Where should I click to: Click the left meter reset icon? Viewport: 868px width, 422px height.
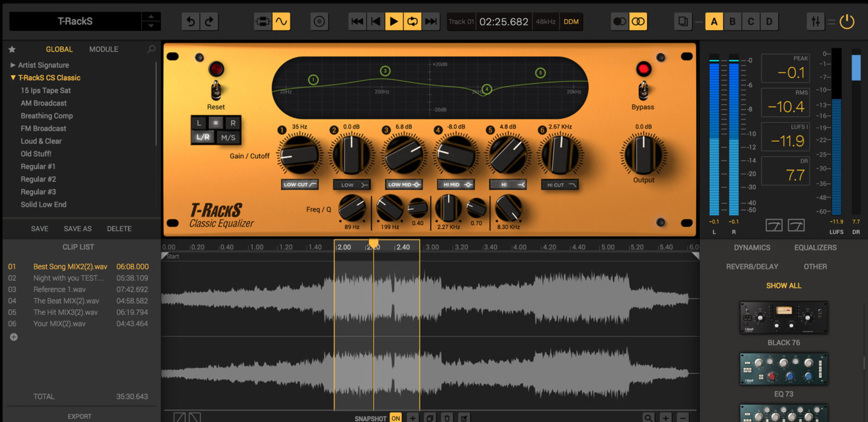(x=774, y=225)
